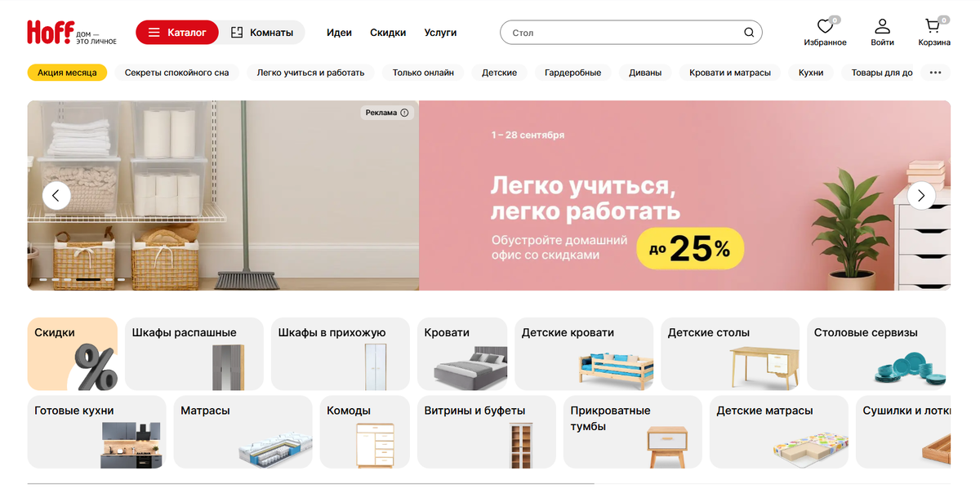The width and height of the screenshot is (980, 502).
Task: Click the Акция месяца chip
Action: 67,73
